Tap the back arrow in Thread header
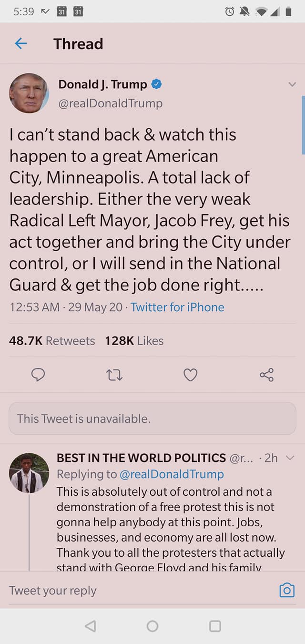This screenshot has width=305, height=644. 21,44
